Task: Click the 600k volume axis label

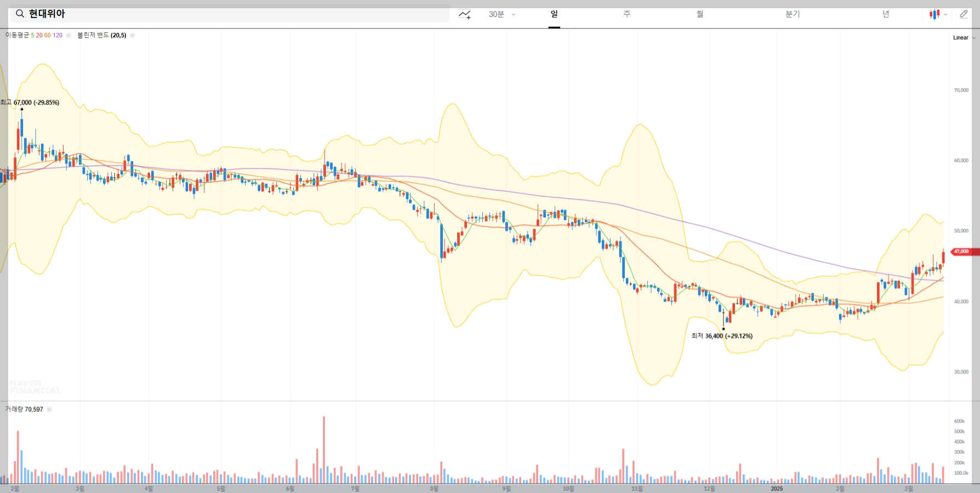Action: click(959, 421)
